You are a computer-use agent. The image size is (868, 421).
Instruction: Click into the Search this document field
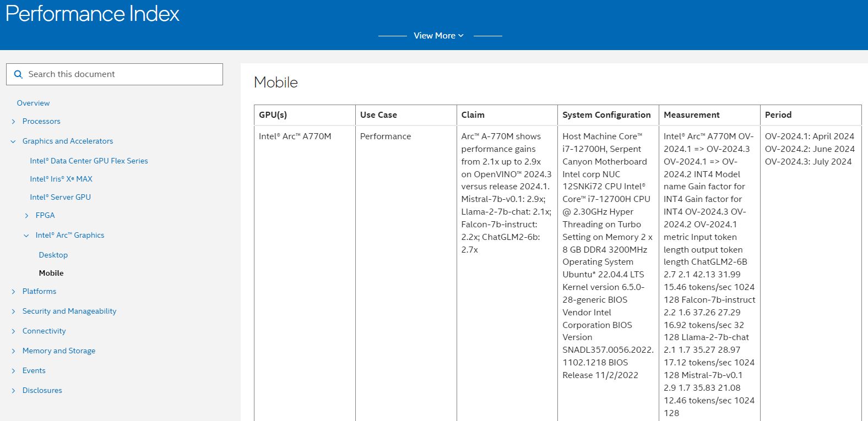click(x=121, y=74)
